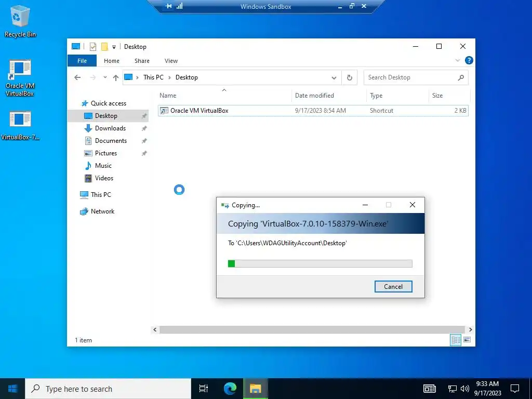Cancel the VirtualBox file copy

pos(393,286)
